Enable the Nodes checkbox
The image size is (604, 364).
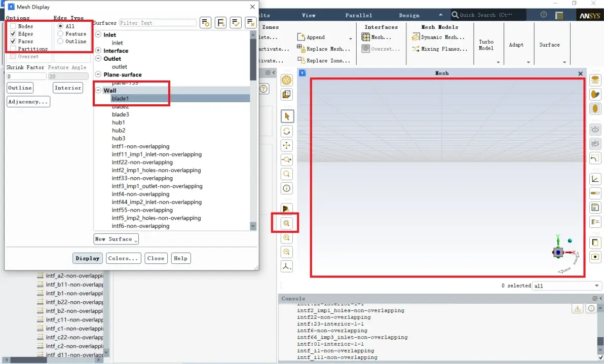[13, 26]
